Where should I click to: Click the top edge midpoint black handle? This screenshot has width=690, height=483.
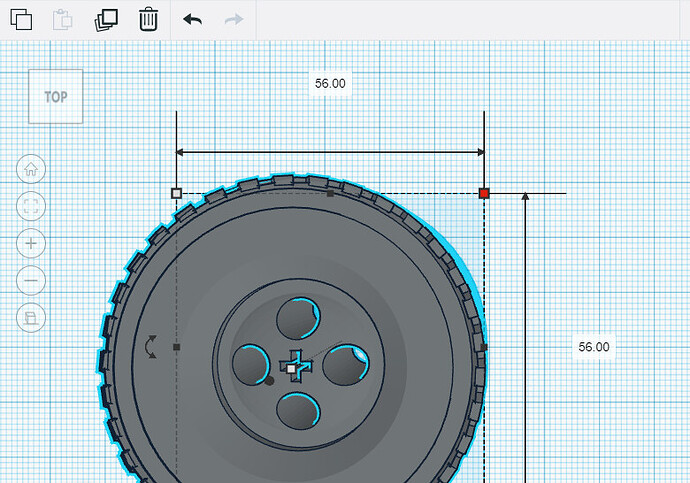point(330,193)
